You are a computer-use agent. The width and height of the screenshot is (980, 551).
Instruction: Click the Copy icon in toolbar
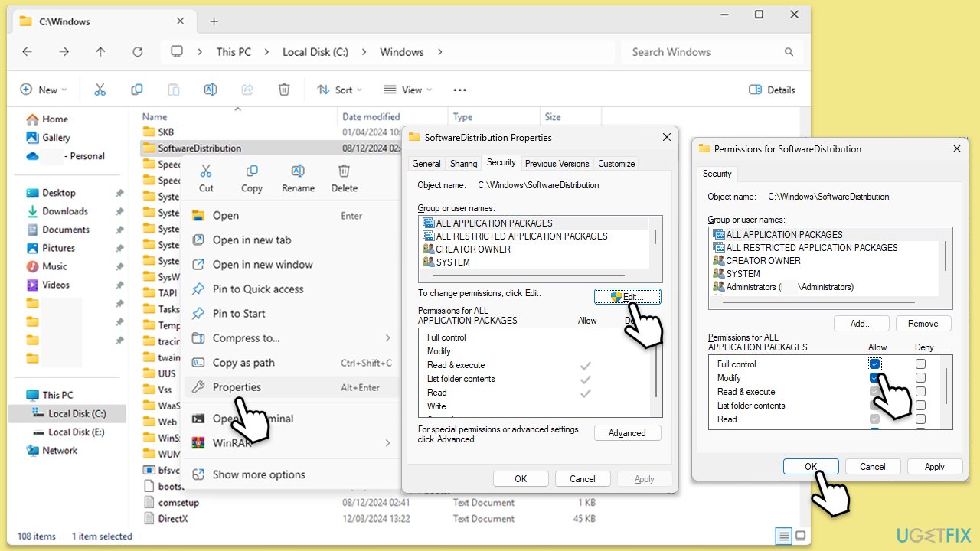pos(136,90)
